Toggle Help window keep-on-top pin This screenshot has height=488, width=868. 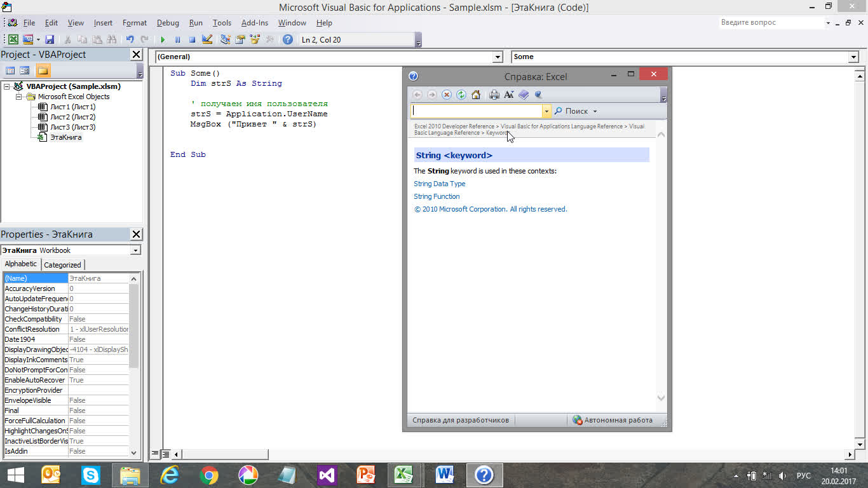pyautogui.click(x=539, y=95)
